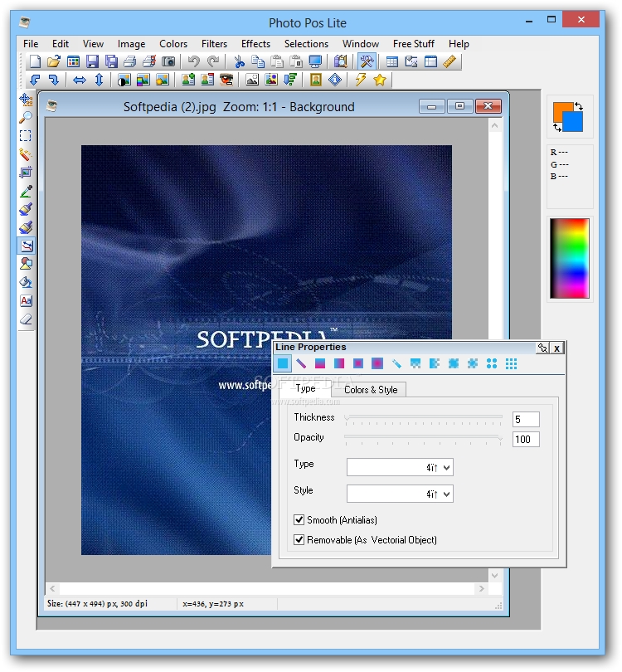Save the image with floppy disk icon
This screenshot has height=672, width=622.
(x=92, y=61)
